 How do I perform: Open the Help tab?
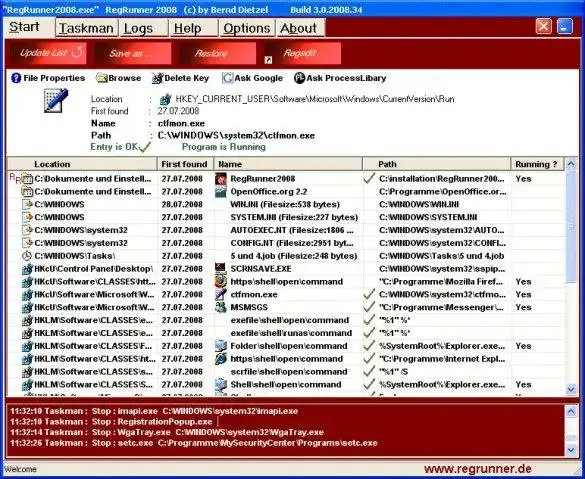194,28
